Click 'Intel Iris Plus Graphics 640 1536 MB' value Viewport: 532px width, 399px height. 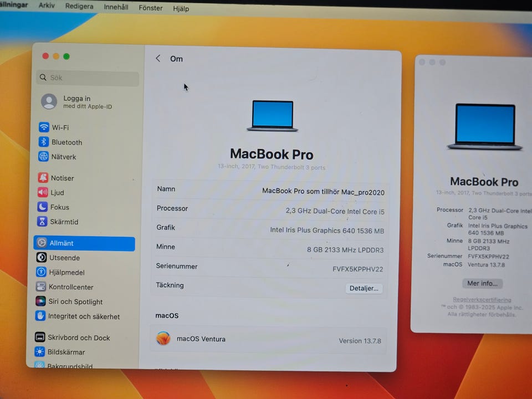pyautogui.click(x=327, y=231)
